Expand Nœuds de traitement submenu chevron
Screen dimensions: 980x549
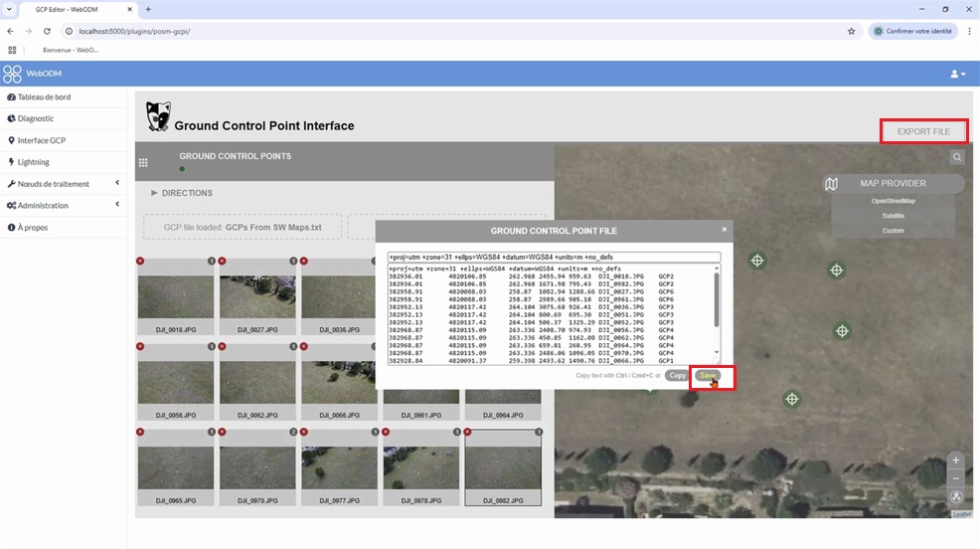[x=117, y=183]
